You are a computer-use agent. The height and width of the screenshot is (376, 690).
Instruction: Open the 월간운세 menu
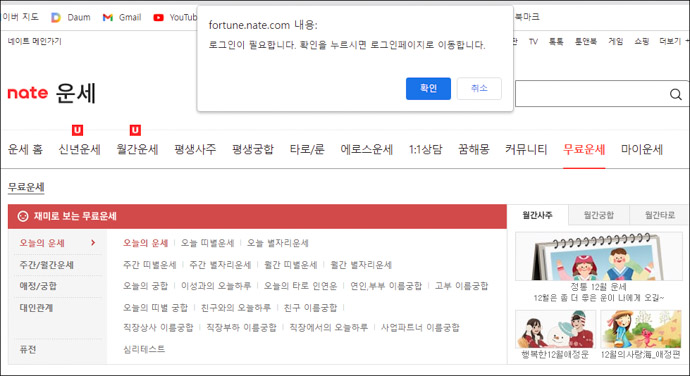137,149
